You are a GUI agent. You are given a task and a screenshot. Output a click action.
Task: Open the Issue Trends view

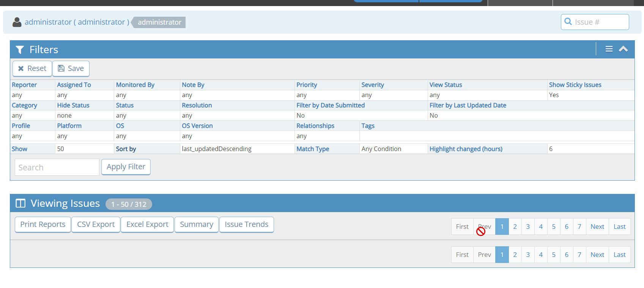click(x=246, y=225)
